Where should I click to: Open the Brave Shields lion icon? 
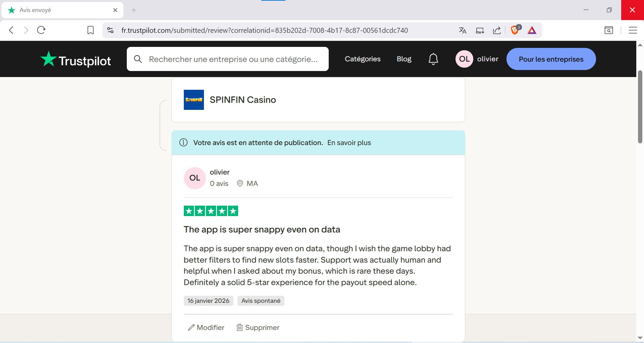click(515, 30)
